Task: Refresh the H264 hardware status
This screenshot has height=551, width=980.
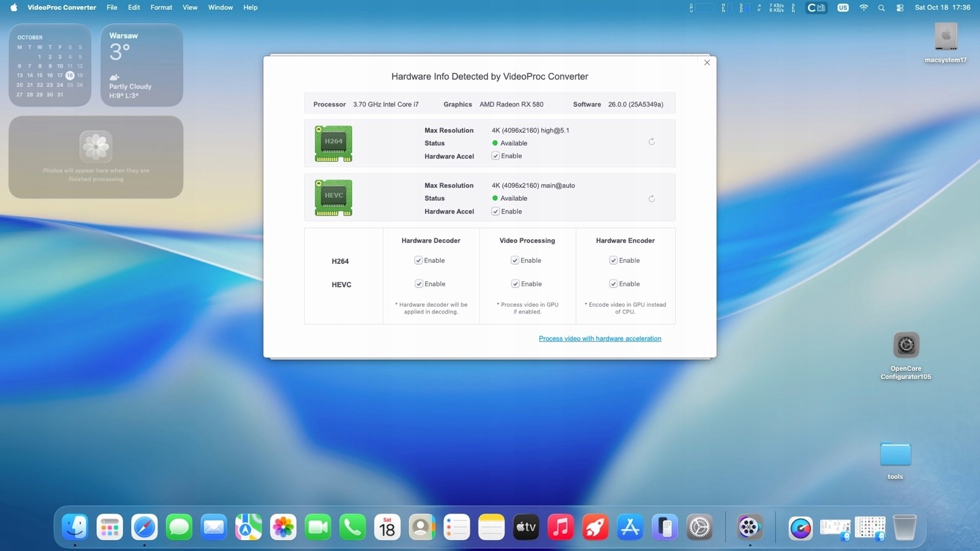Action: pyautogui.click(x=652, y=142)
